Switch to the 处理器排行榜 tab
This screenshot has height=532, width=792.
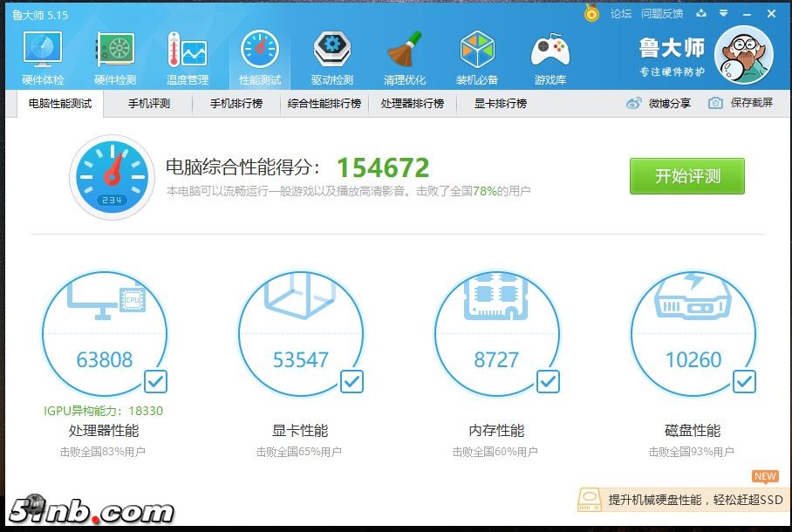tap(413, 104)
